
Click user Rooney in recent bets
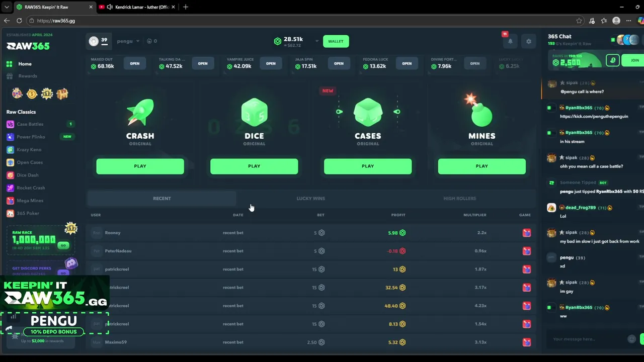click(113, 233)
